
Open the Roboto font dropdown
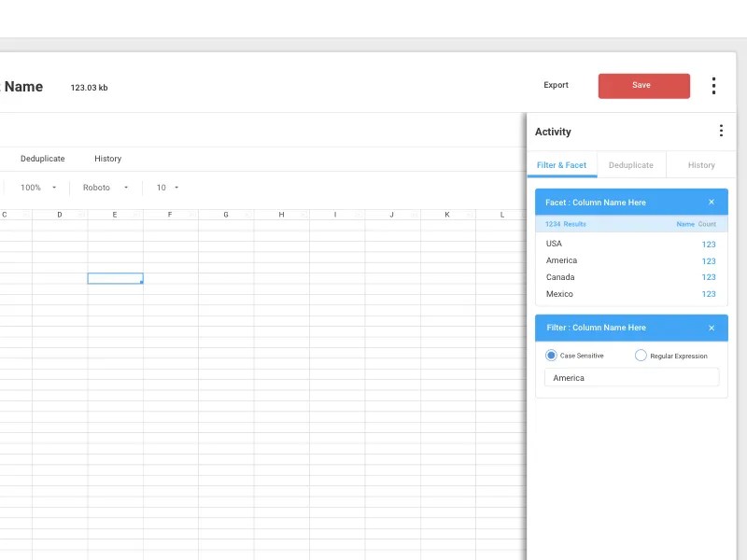(x=104, y=188)
